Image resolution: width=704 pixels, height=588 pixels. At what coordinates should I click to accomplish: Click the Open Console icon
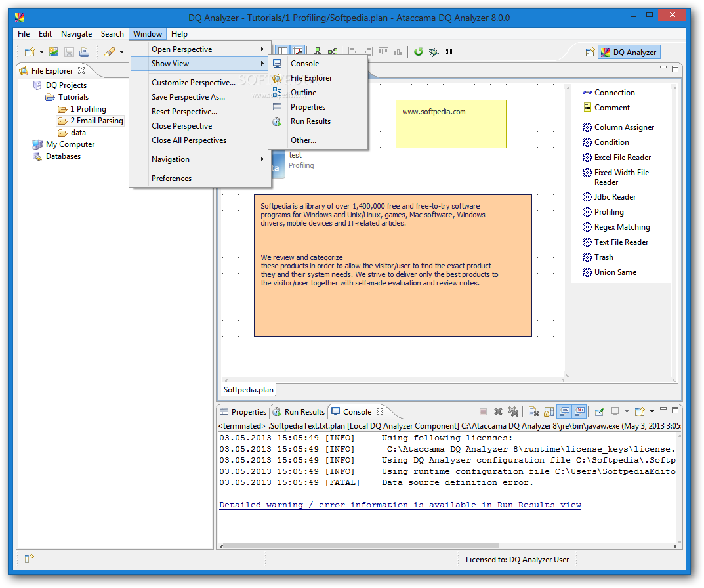pyautogui.click(x=640, y=411)
